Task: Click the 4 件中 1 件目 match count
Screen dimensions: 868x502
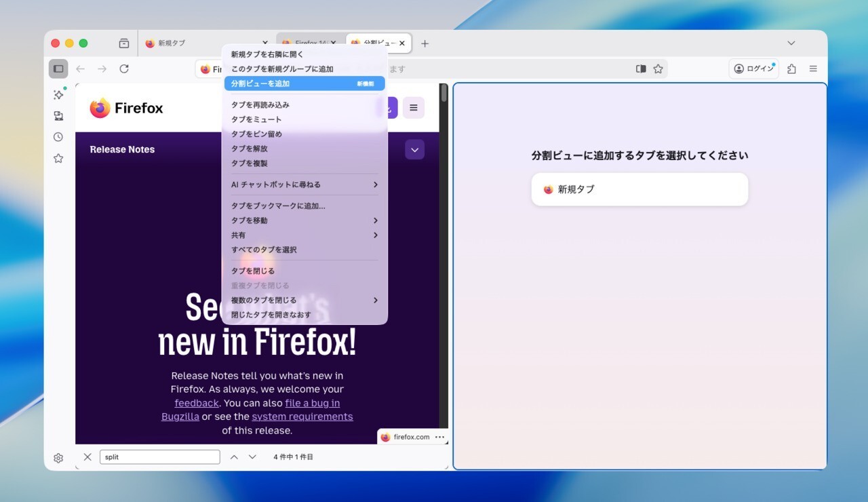Action: (x=294, y=457)
